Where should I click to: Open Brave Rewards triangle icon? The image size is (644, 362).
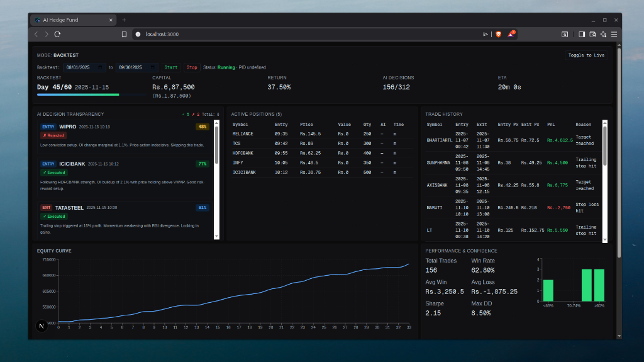[x=511, y=34]
